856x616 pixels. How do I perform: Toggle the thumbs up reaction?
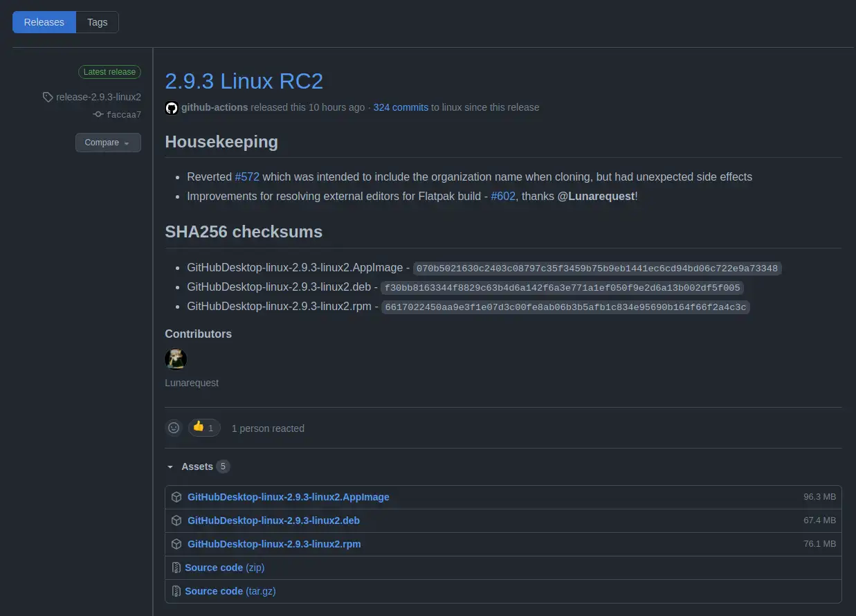pyautogui.click(x=204, y=428)
